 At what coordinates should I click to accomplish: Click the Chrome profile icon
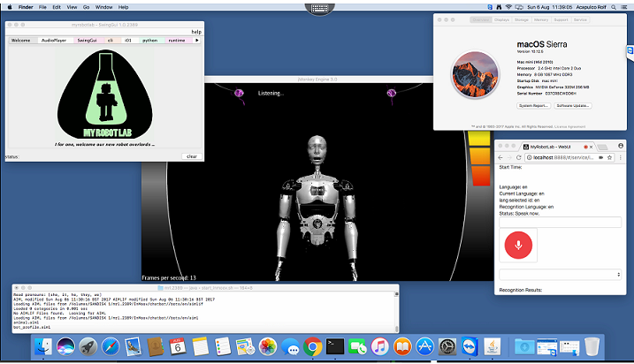point(620,146)
